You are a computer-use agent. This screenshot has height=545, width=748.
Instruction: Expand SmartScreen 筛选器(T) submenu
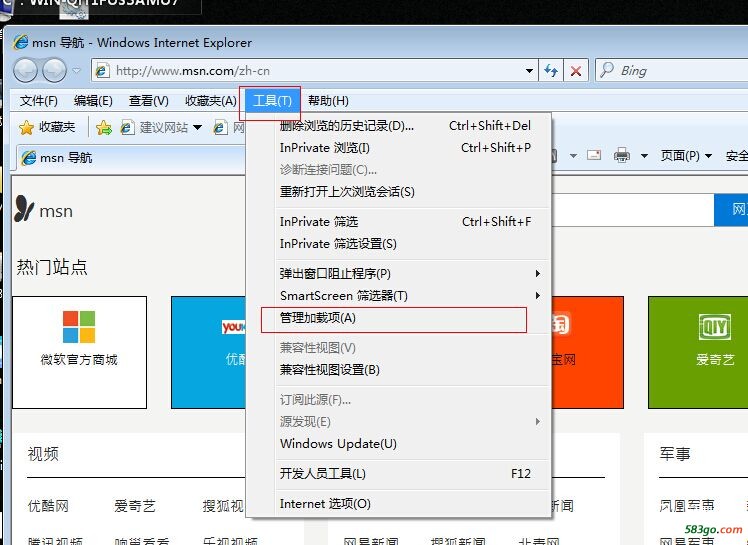(x=405, y=295)
